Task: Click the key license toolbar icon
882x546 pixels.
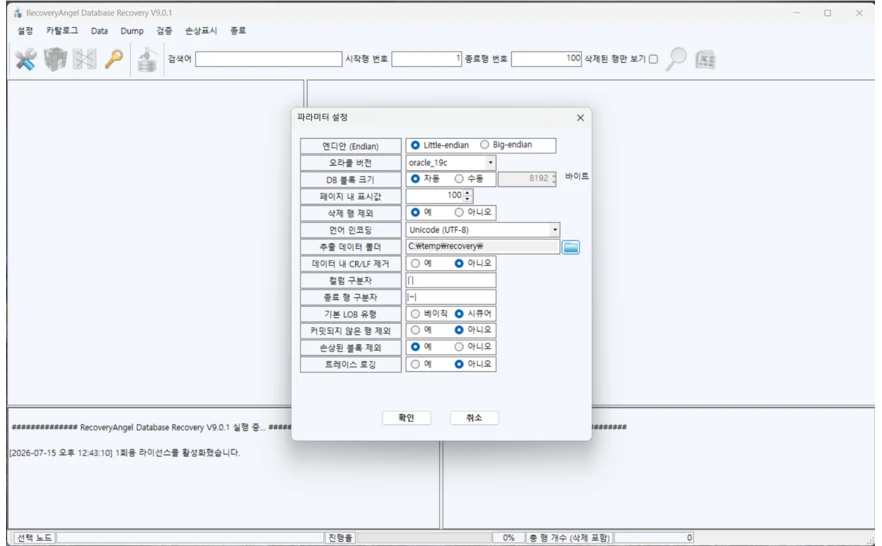Action: 114,58
